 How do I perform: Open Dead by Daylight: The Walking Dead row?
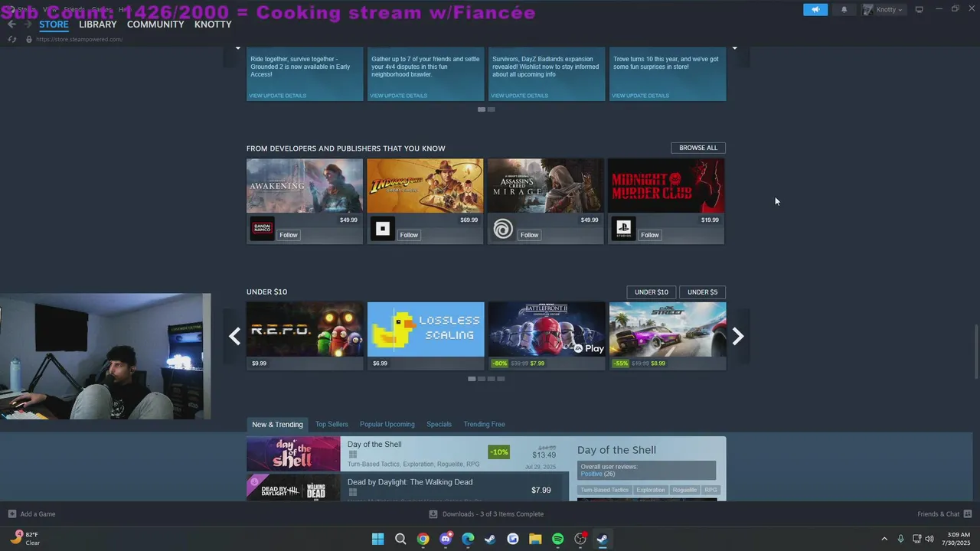tap(407, 487)
